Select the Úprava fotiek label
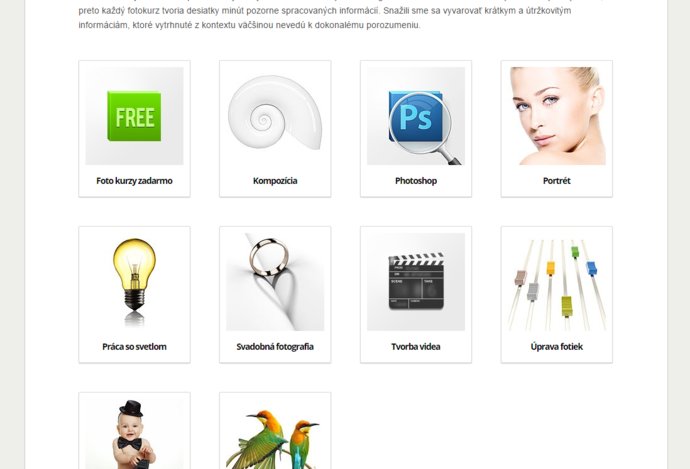This screenshot has height=469, width=690. point(557,347)
